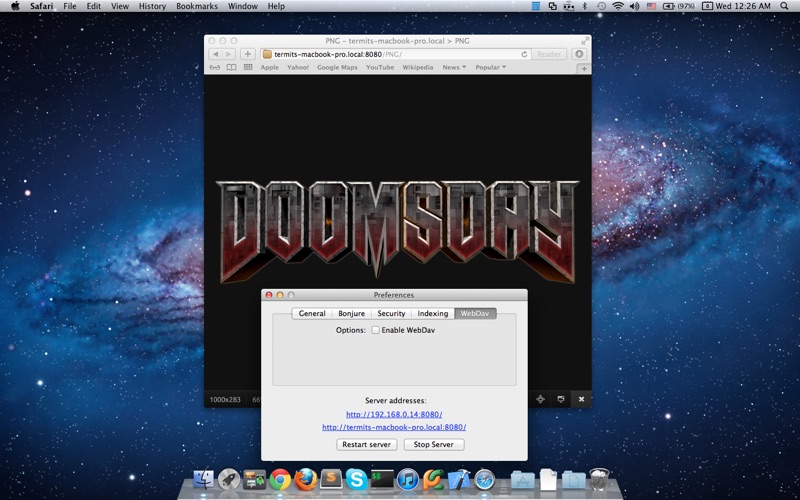The height and width of the screenshot is (500, 800).
Task: Open Mission Control icon in Dock
Action: coord(255,480)
